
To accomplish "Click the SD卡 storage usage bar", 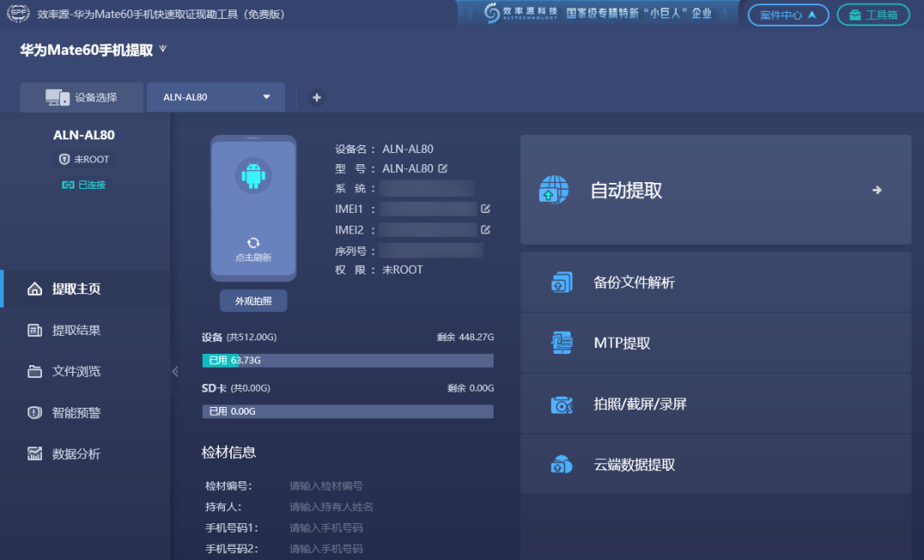I will tap(347, 411).
